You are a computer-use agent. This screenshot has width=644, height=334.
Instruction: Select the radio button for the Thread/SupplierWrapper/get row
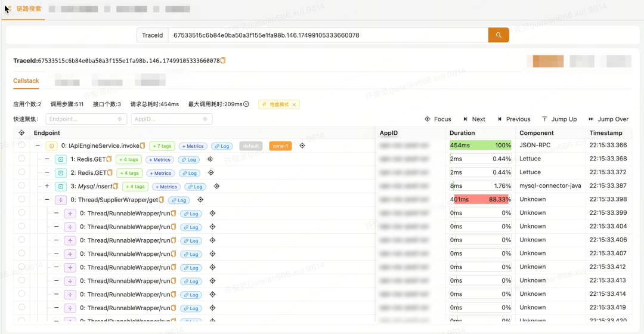coord(22,199)
